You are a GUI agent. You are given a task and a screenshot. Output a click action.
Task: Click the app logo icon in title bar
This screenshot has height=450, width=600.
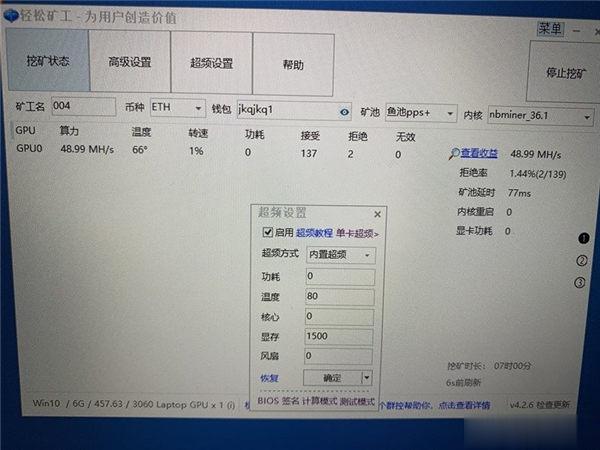11,15
